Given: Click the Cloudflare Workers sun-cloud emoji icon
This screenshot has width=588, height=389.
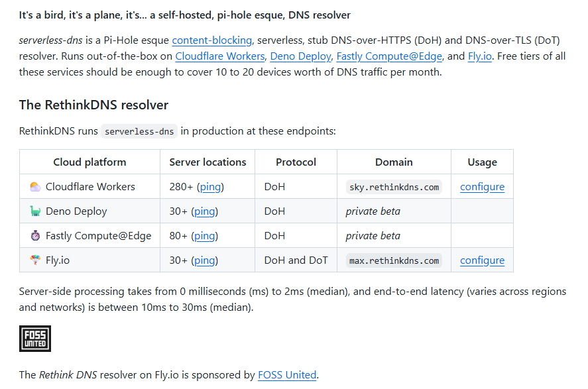Looking at the screenshot, I should point(35,186).
